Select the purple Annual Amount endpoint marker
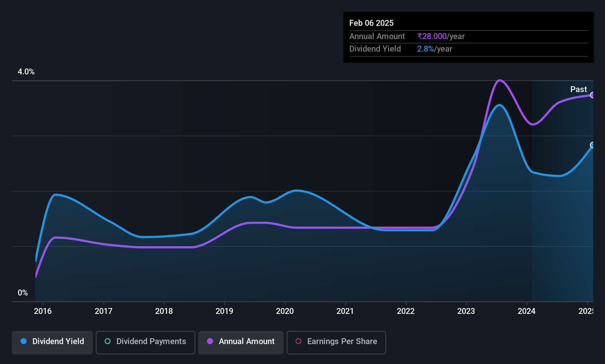 [592, 95]
